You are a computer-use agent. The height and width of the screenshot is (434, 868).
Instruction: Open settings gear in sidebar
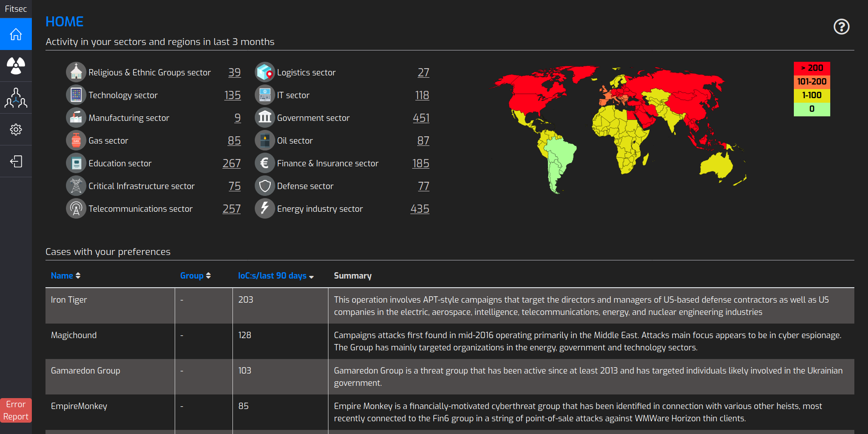click(16, 130)
